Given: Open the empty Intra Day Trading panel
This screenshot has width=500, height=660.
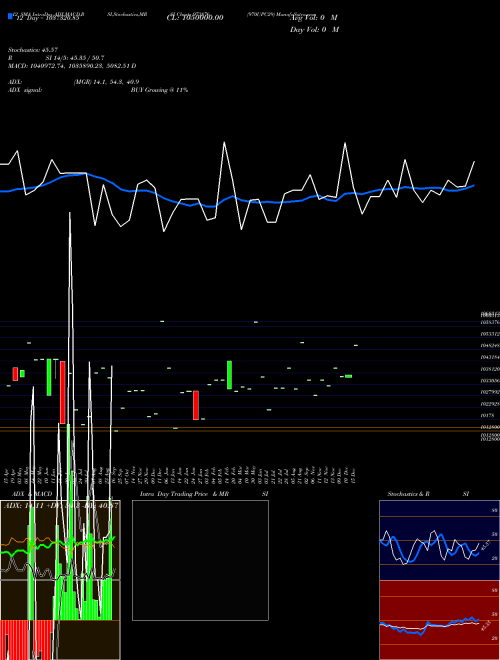Looking at the screenshot, I should pos(200,560).
